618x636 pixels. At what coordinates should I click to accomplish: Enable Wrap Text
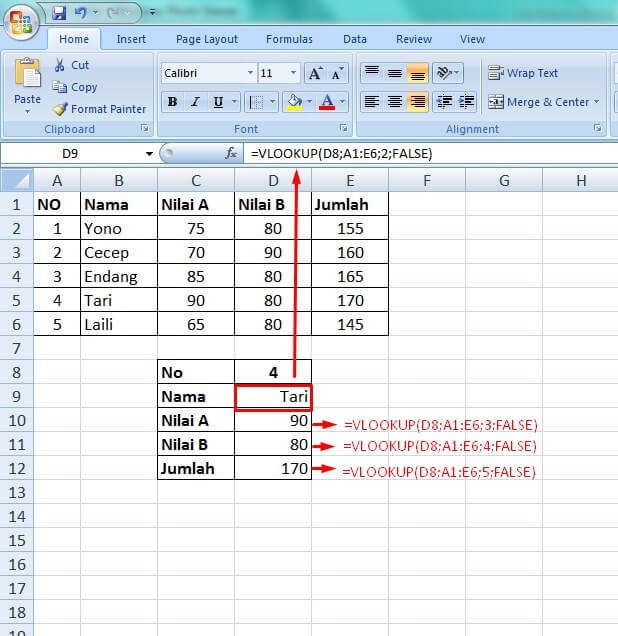pyautogui.click(x=523, y=73)
